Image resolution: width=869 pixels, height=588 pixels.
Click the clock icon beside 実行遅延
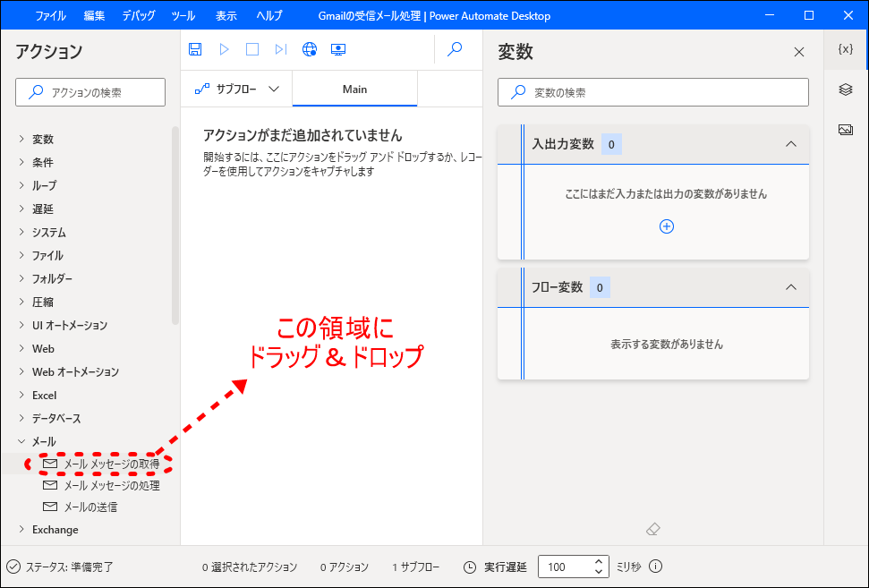[x=470, y=567]
